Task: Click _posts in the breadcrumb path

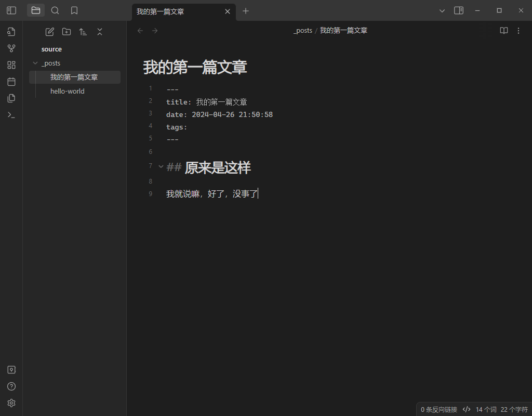Action: (303, 31)
